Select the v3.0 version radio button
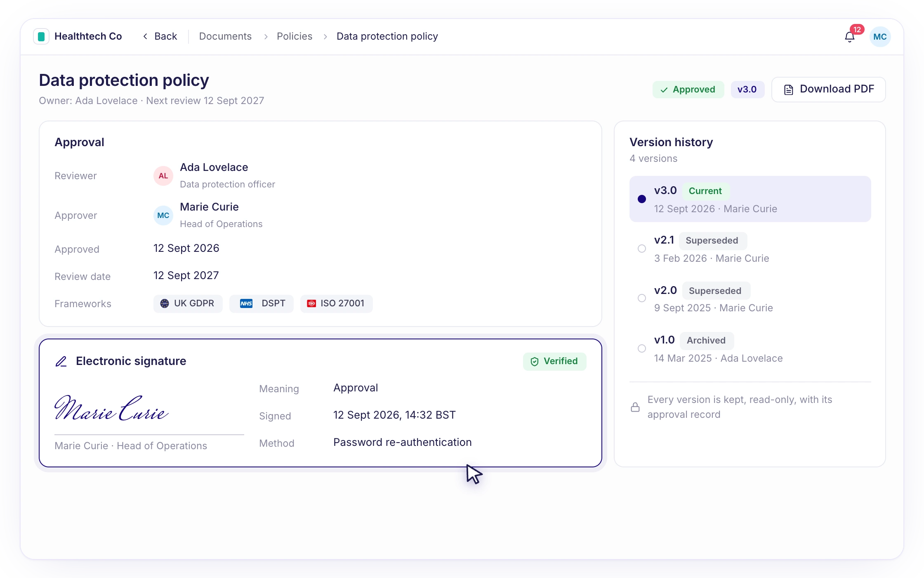Image resolution: width=924 pixels, height=578 pixels. click(642, 199)
